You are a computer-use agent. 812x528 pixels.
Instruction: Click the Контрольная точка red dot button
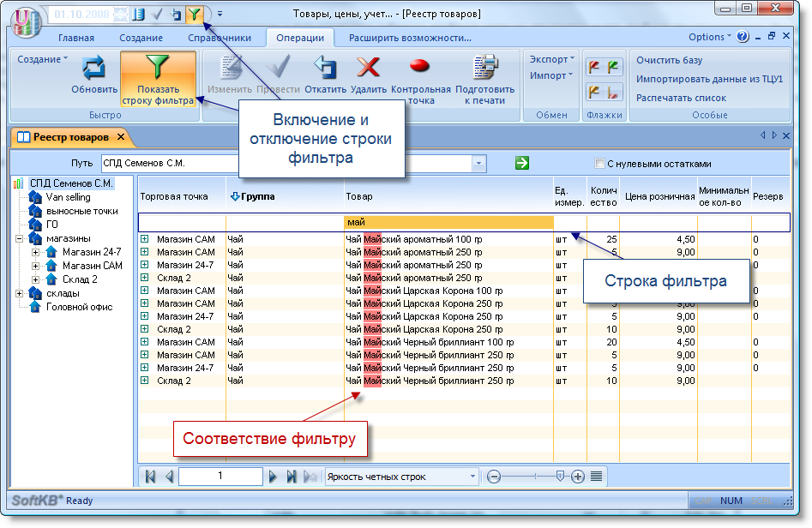[x=420, y=79]
